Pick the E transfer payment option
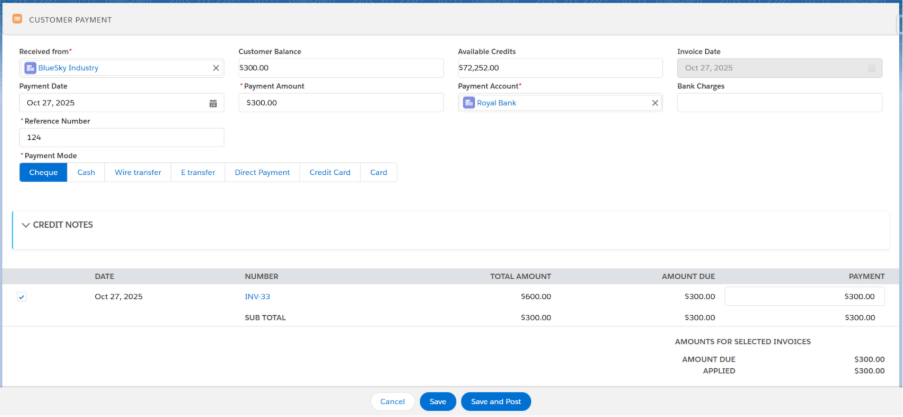This screenshot has width=903, height=417. 197,172
